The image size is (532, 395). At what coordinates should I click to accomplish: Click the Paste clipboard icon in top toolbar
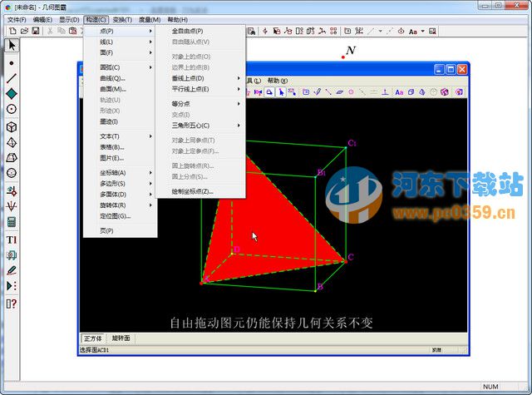[x=72, y=32]
